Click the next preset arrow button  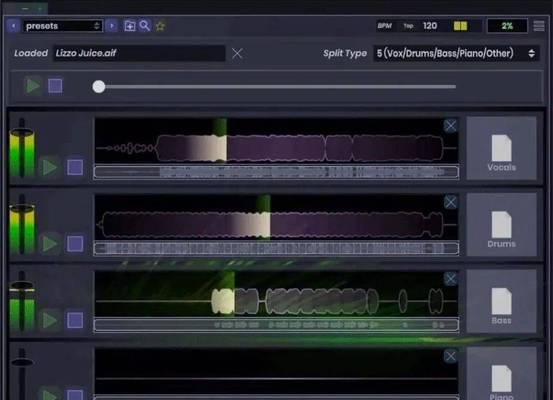(111, 26)
